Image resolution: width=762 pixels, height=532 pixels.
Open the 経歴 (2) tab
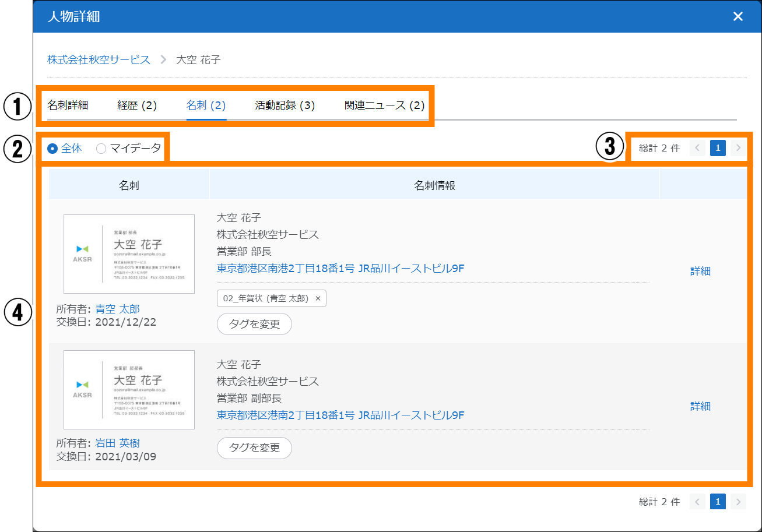pos(137,105)
